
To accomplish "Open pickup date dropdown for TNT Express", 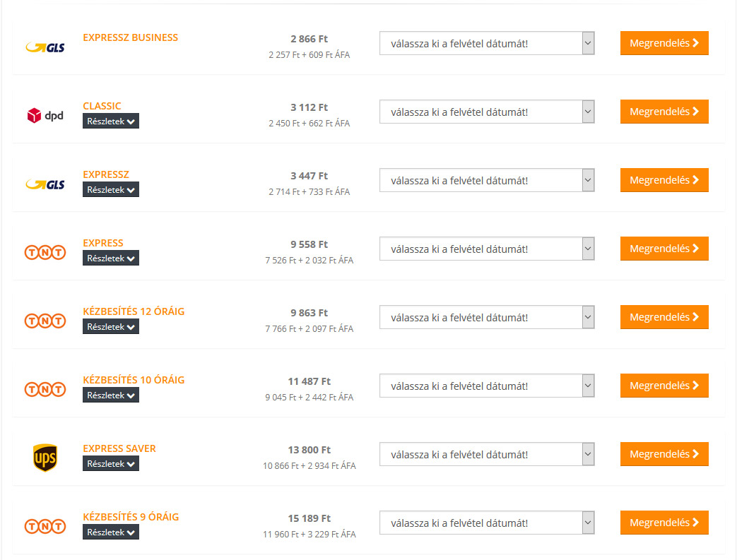I will 487,249.
